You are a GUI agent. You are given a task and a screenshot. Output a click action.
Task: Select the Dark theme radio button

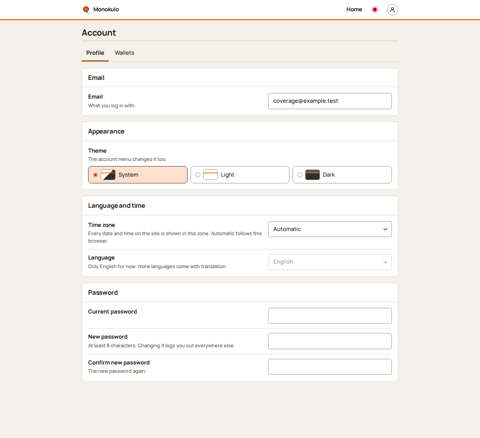coord(300,175)
